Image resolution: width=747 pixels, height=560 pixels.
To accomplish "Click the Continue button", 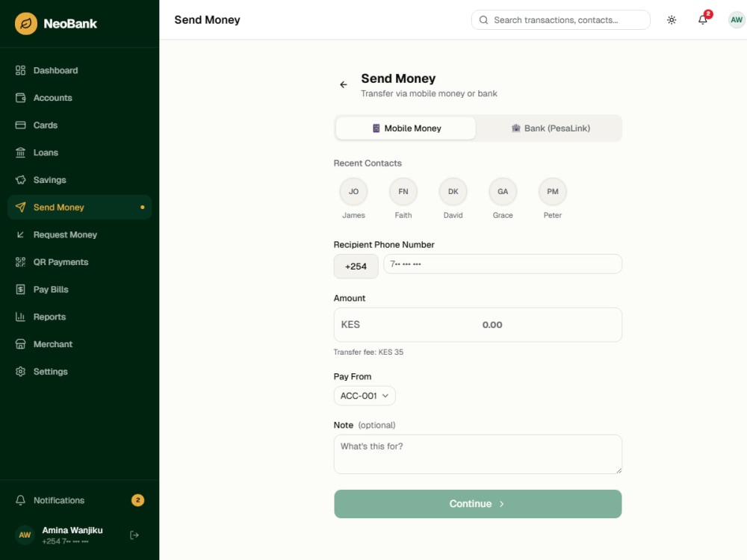I will 478,504.
